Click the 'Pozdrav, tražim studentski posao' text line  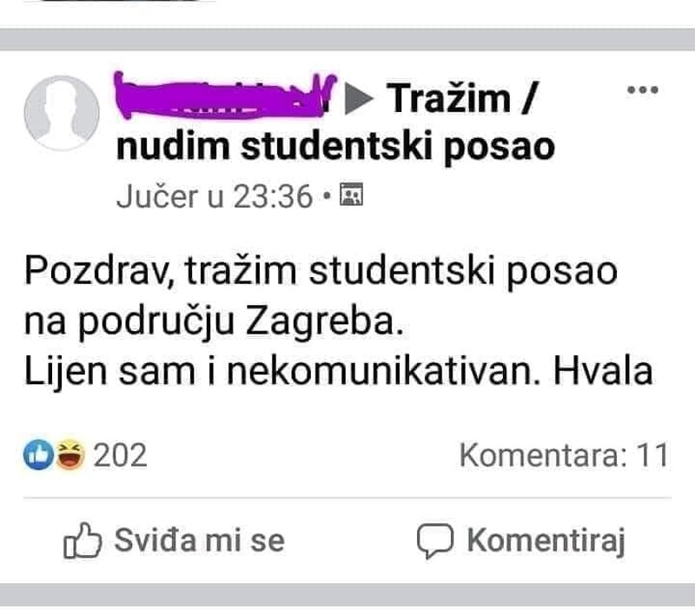321,272
